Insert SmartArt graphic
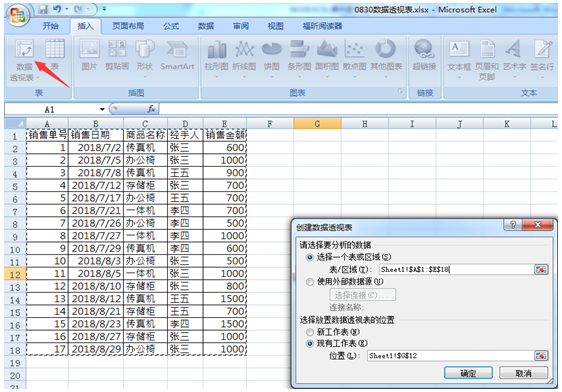The width and height of the screenshot is (562, 392). click(x=177, y=54)
